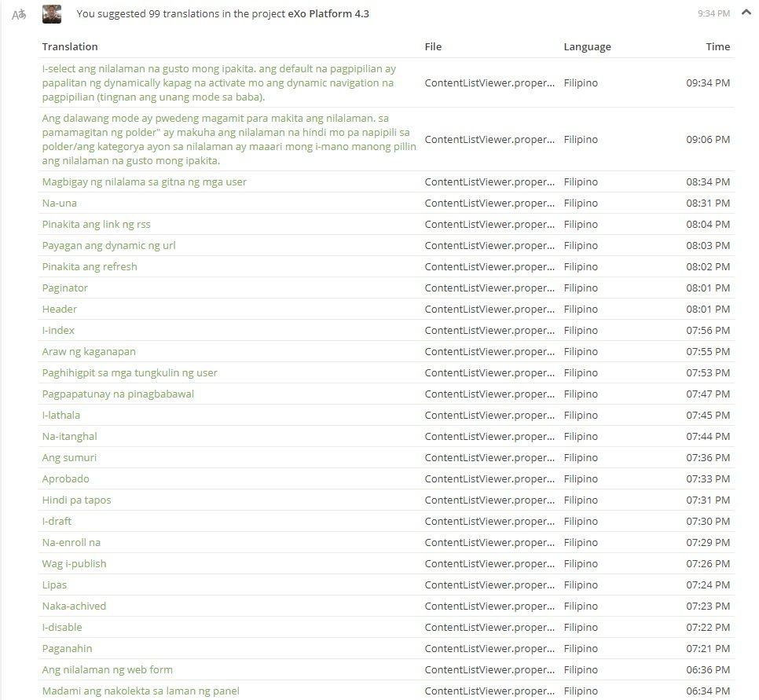The image size is (759, 700).
Task: Click the Translation column header
Action: 70,46
